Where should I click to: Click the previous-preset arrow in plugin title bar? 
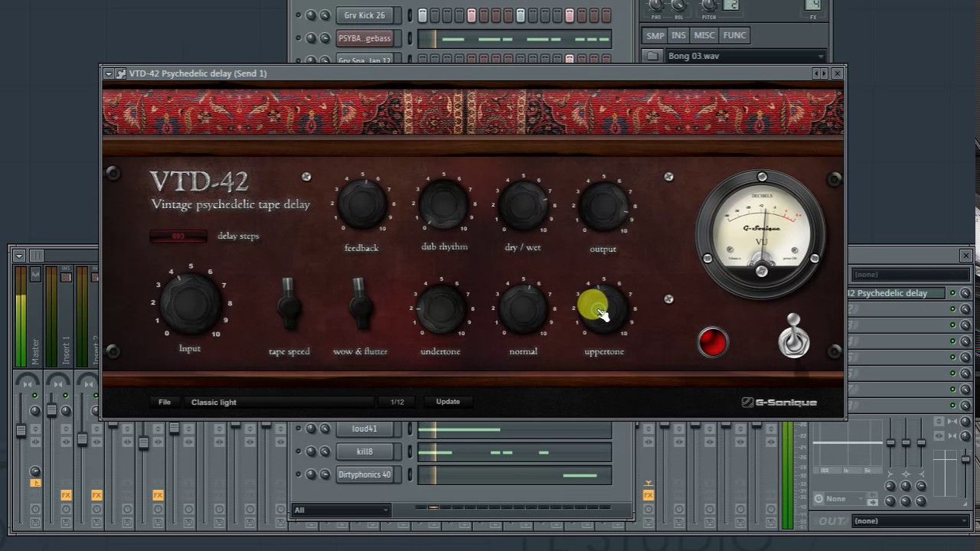[x=816, y=73]
